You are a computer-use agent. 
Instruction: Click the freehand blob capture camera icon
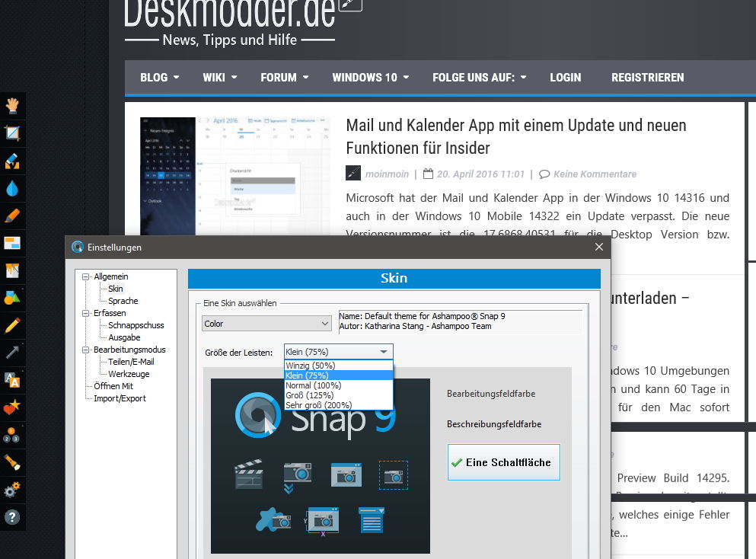tap(273, 519)
